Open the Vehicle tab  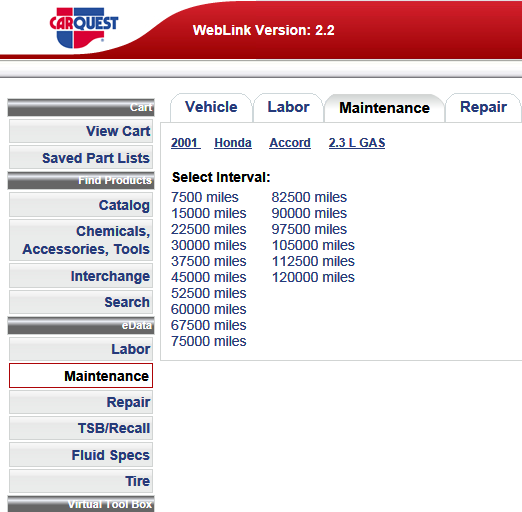211,107
